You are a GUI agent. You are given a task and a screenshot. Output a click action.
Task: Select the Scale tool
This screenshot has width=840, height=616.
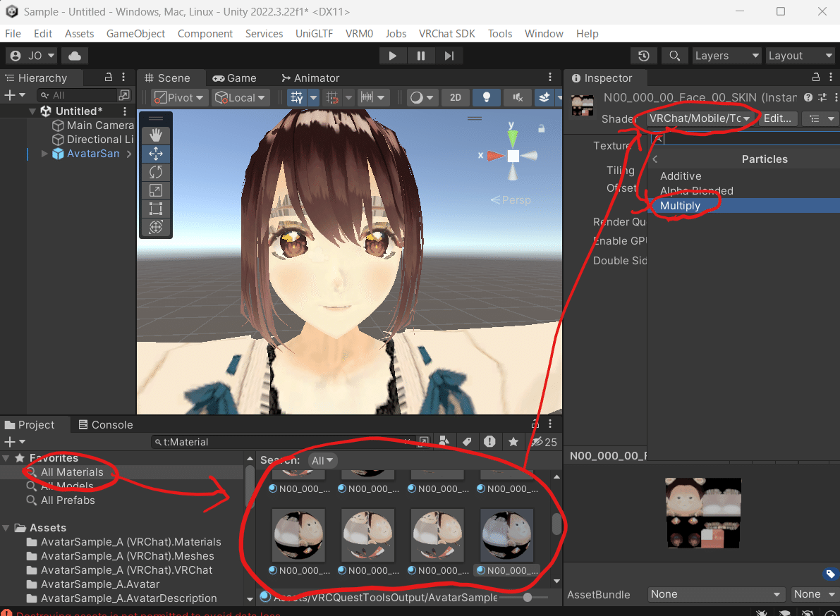click(155, 190)
